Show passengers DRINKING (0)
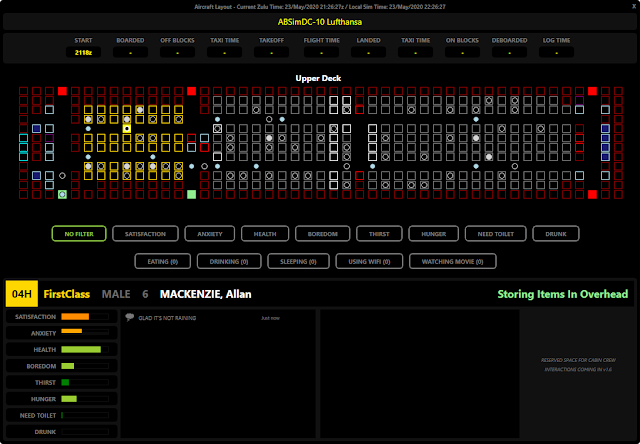The image size is (640, 444). point(229,262)
